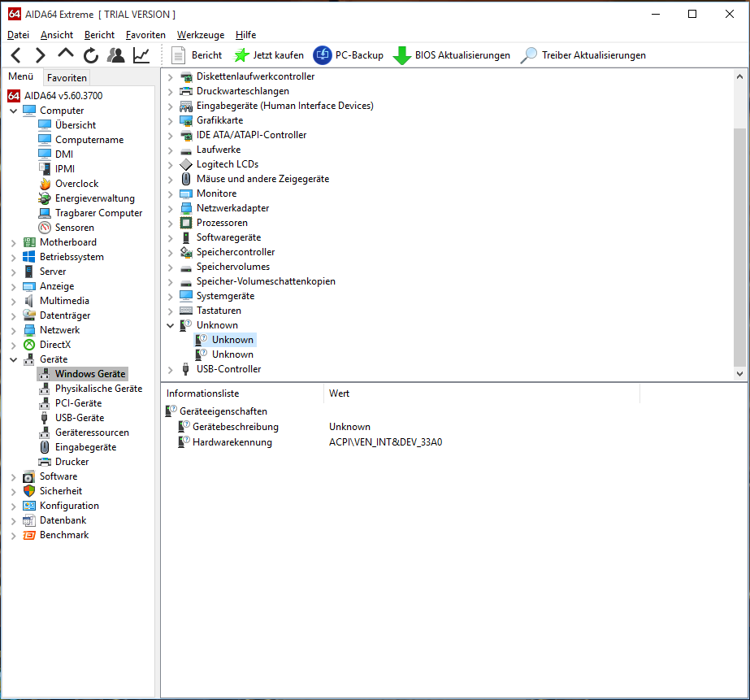The height and width of the screenshot is (700, 750).
Task: Select the second Unknown device entry
Action: (x=232, y=354)
